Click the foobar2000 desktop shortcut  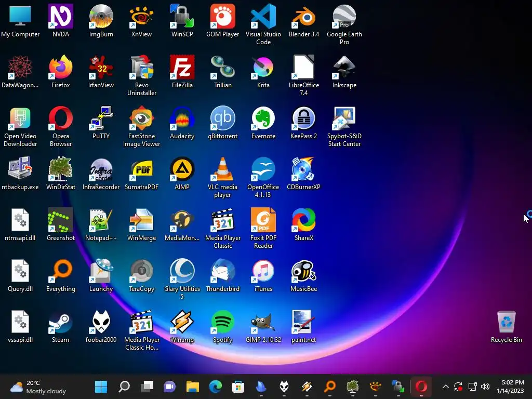click(x=101, y=322)
